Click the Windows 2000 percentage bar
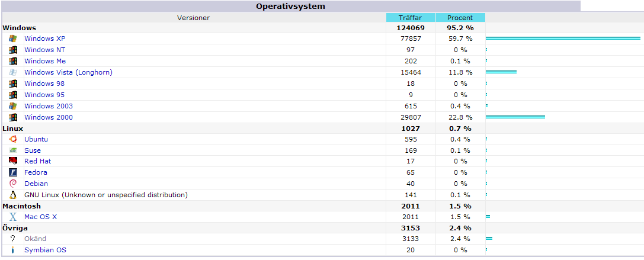The height and width of the screenshot is (260, 644). coord(515,117)
